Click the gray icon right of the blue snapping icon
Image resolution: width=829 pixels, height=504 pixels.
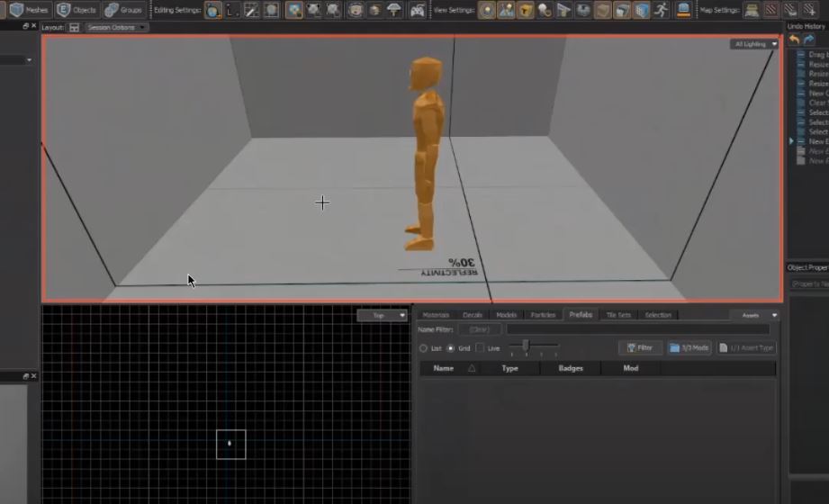click(x=313, y=10)
